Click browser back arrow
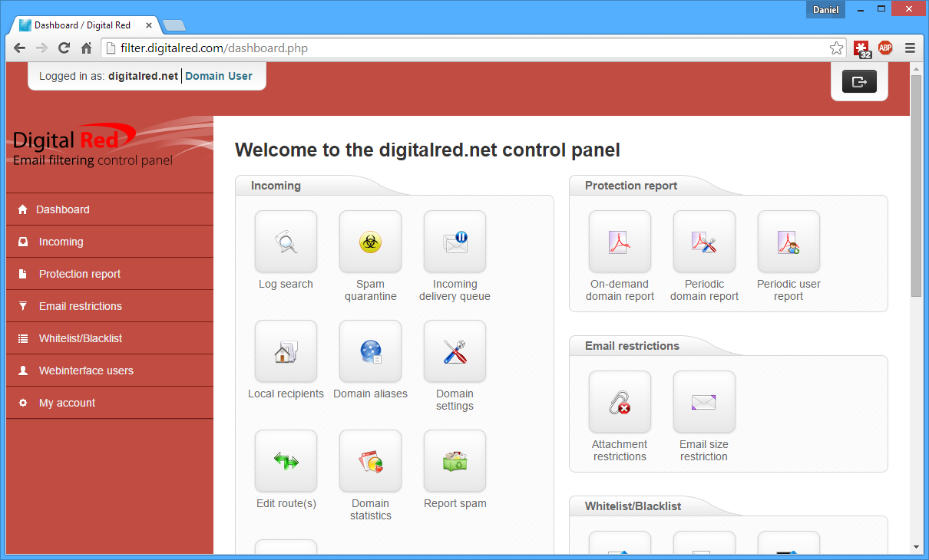This screenshot has width=929, height=560. click(x=20, y=48)
